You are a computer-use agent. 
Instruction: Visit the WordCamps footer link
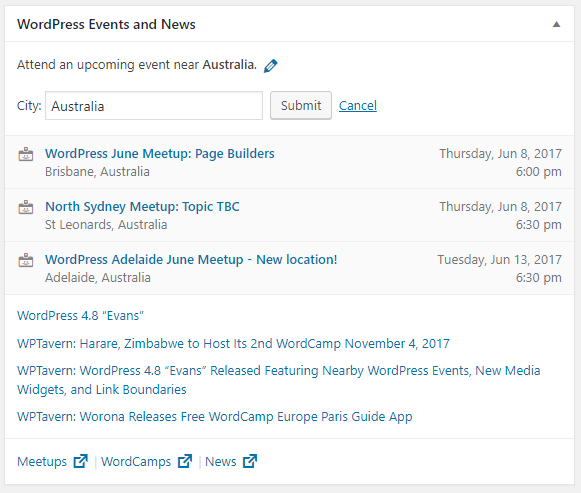pos(136,462)
